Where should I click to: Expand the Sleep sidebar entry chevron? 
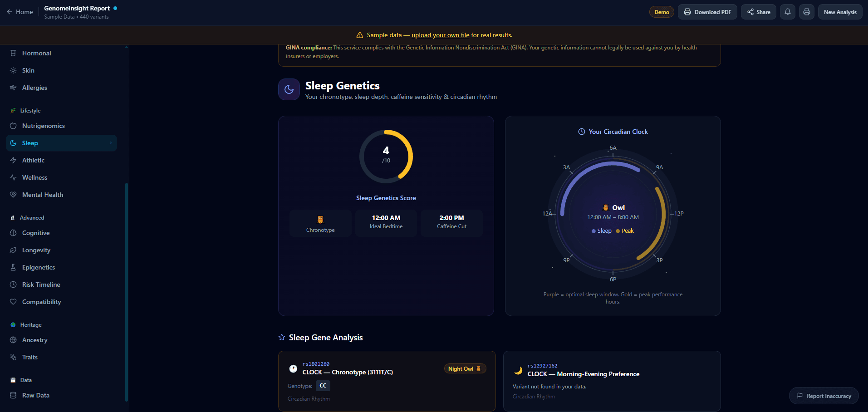(x=110, y=143)
